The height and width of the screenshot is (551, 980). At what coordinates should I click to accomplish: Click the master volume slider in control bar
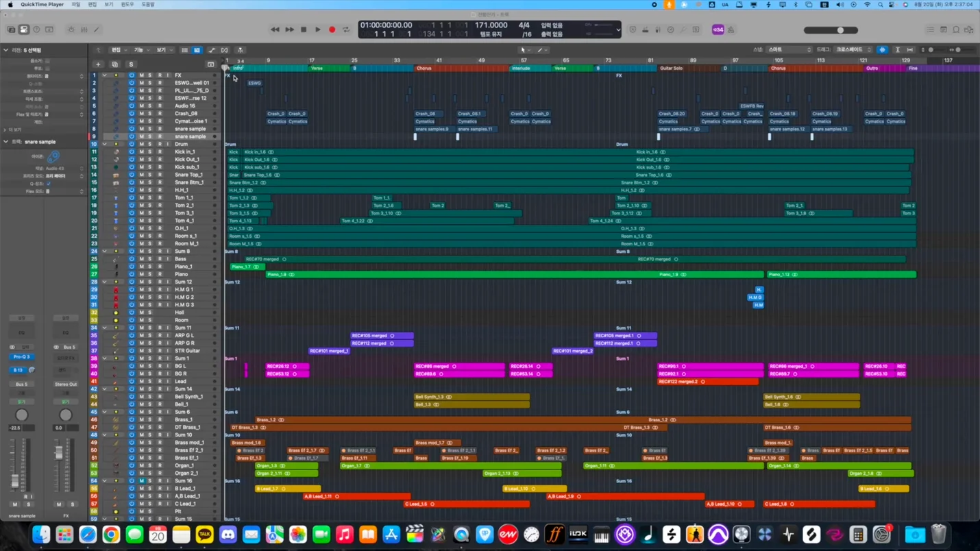[831, 30]
